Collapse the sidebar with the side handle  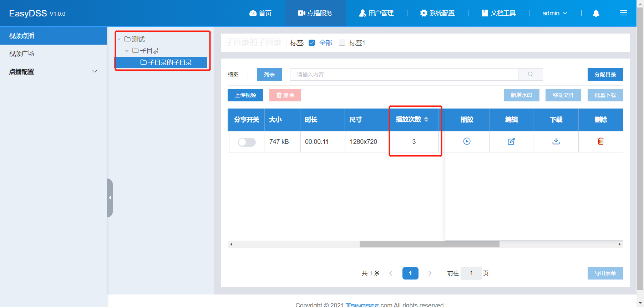click(110, 198)
